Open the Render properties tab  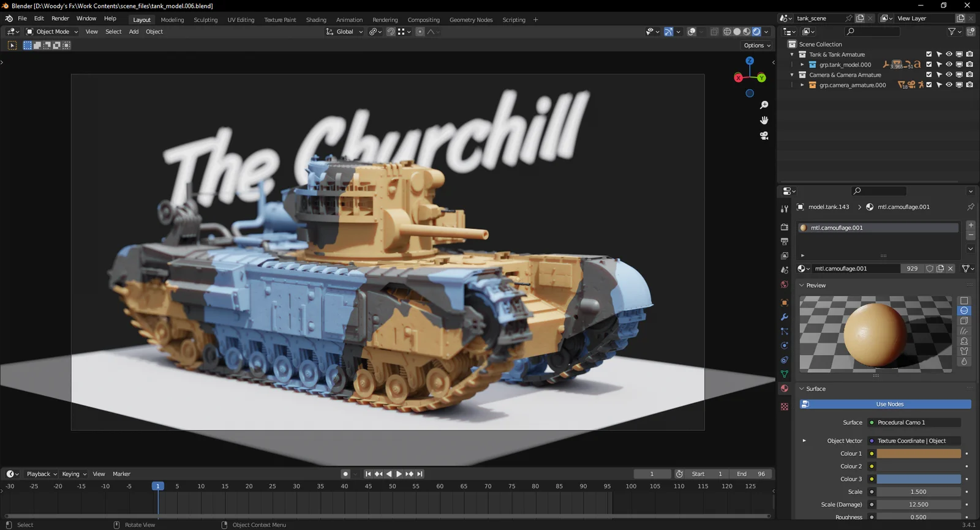[x=784, y=227]
